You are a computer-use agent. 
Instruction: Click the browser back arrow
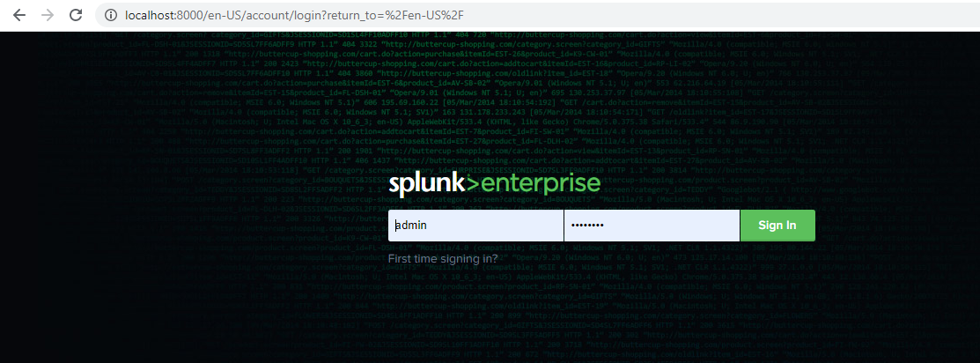click(x=19, y=15)
